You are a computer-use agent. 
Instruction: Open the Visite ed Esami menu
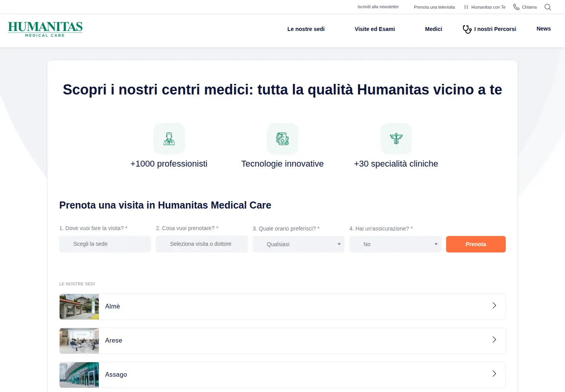pos(375,29)
